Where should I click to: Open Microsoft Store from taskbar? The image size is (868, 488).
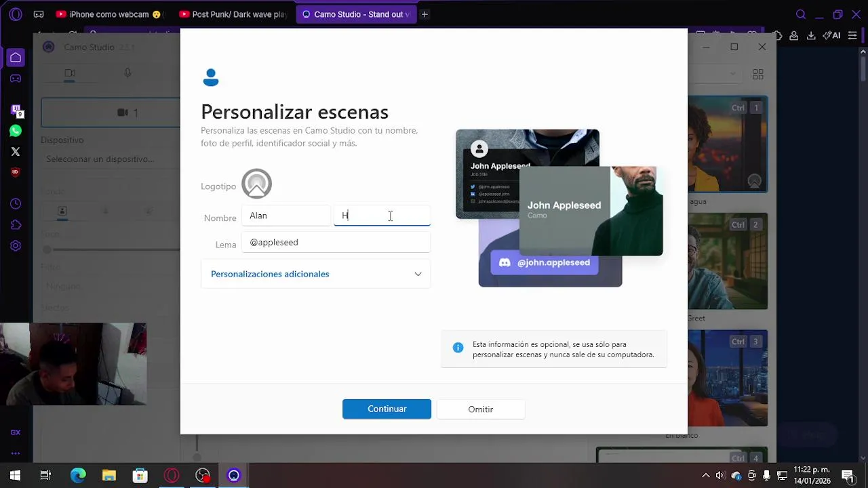point(140,476)
